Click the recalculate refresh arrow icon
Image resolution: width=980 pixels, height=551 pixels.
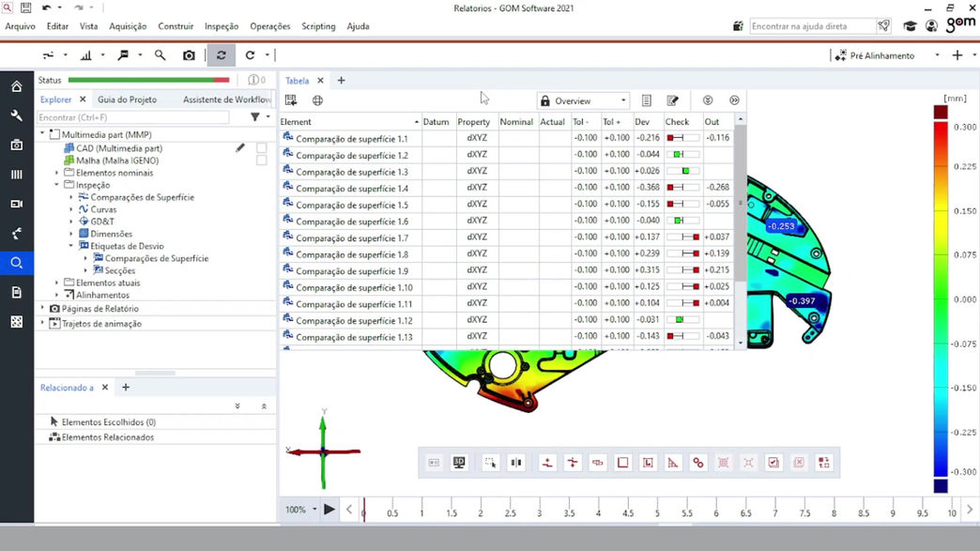[x=250, y=55]
